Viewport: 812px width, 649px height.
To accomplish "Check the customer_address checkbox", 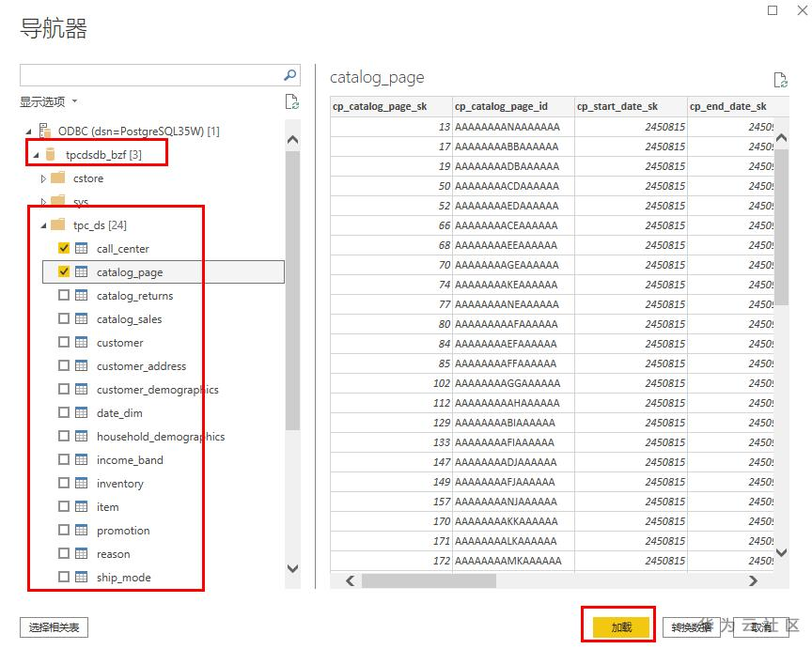I will (64, 365).
